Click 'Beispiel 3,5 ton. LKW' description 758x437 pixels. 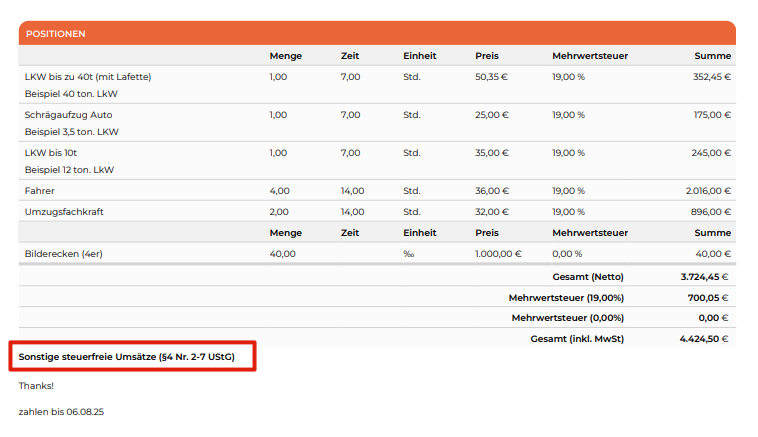coord(72,132)
